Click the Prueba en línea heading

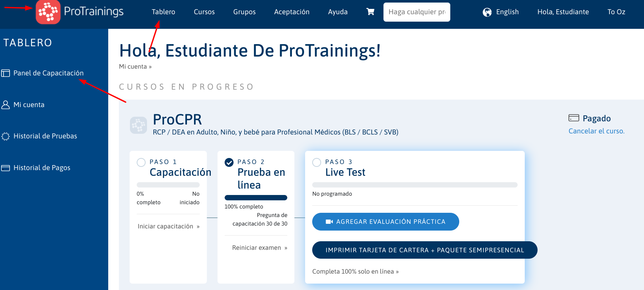coord(261,179)
